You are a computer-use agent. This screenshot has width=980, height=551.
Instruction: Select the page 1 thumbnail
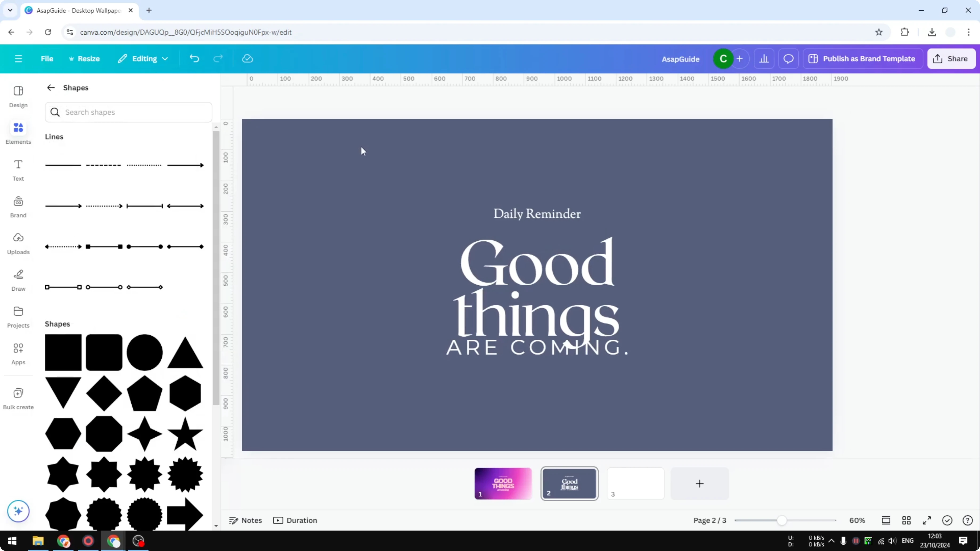click(x=503, y=483)
